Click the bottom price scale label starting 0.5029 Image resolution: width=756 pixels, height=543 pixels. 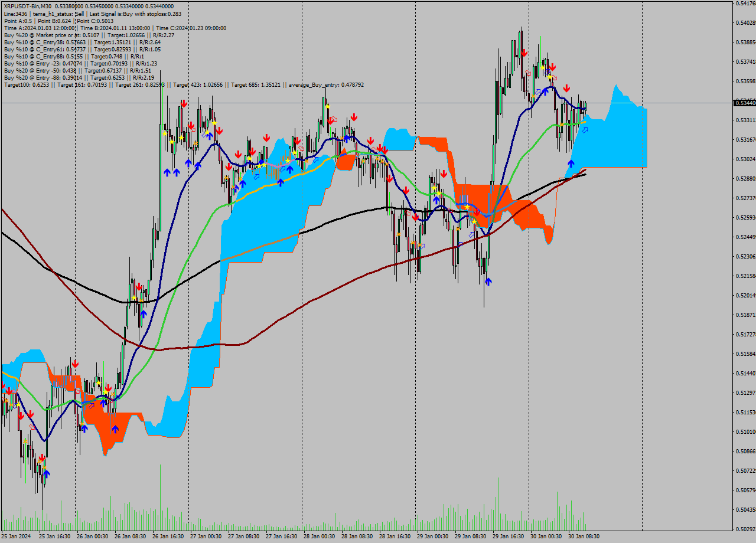[x=745, y=529]
